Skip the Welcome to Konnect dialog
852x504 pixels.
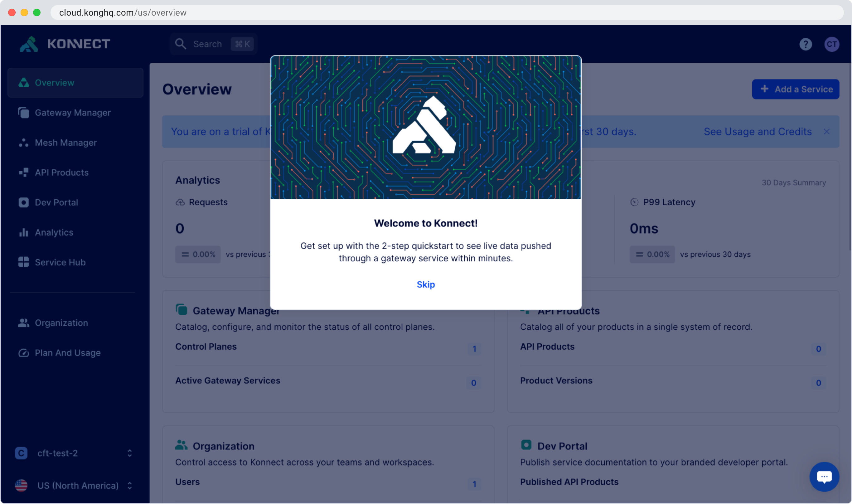(x=425, y=284)
